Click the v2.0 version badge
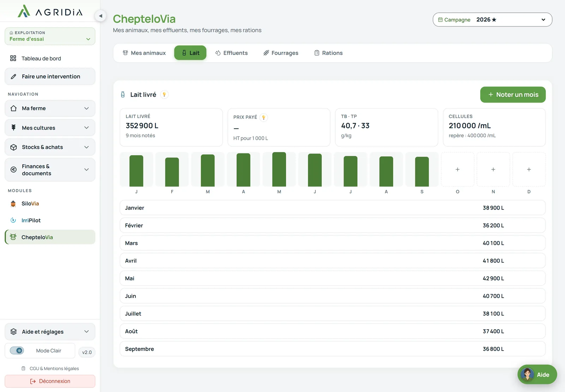 (87, 352)
